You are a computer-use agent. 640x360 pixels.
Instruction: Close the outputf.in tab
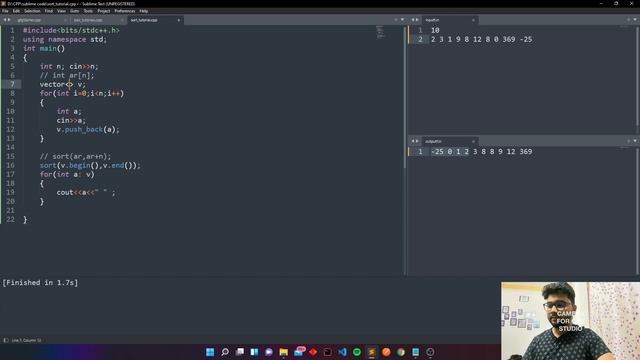[x=473, y=141]
